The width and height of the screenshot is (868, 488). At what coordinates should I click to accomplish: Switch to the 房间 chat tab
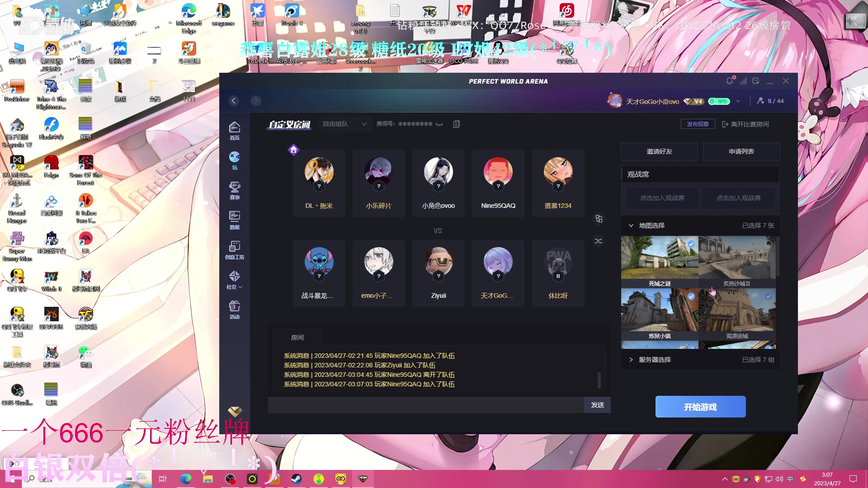pyautogui.click(x=297, y=338)
